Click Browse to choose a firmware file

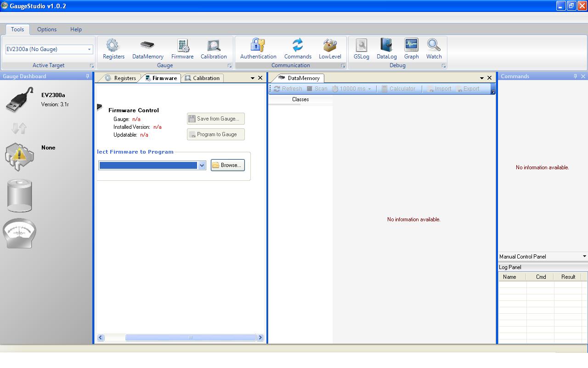tap(228, 165)
